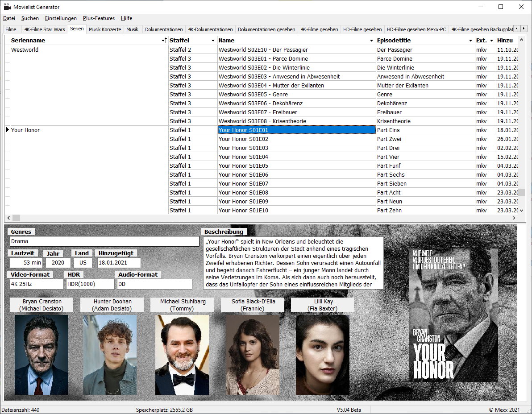Switch to the Dokumentationen tab
Image resolution: width=532 pixels, height=414 pixels.
[x=164, y=29]
